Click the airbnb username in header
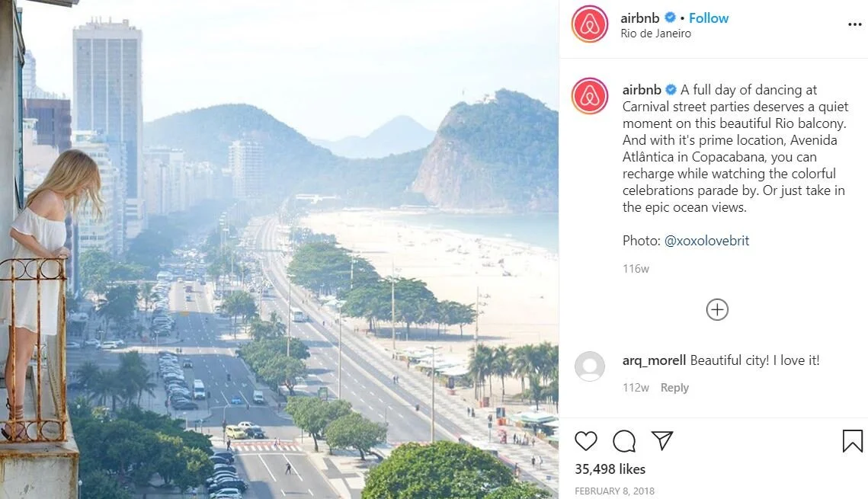Viewport: 868px width, 499px height. pos(640,18)
